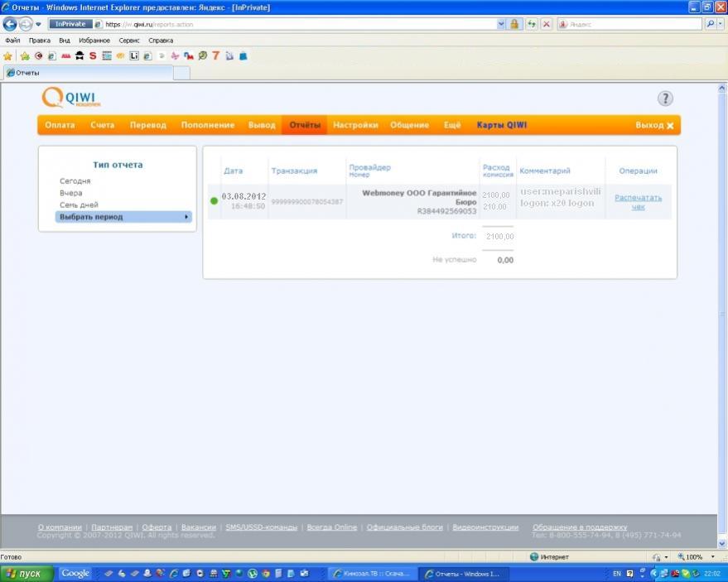Expand the address bar history dropdown

(x=500, y=24)
